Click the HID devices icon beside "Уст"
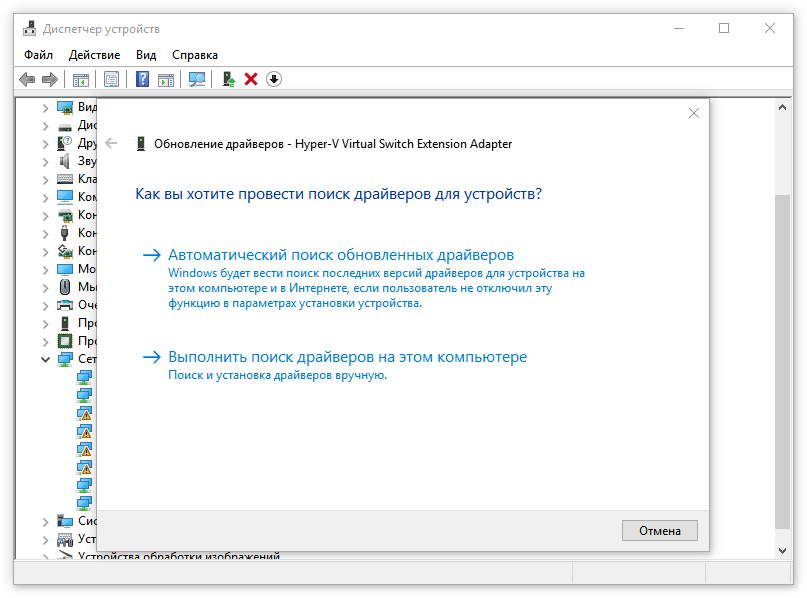Screen dimensions: 807x598 [65, 539]
